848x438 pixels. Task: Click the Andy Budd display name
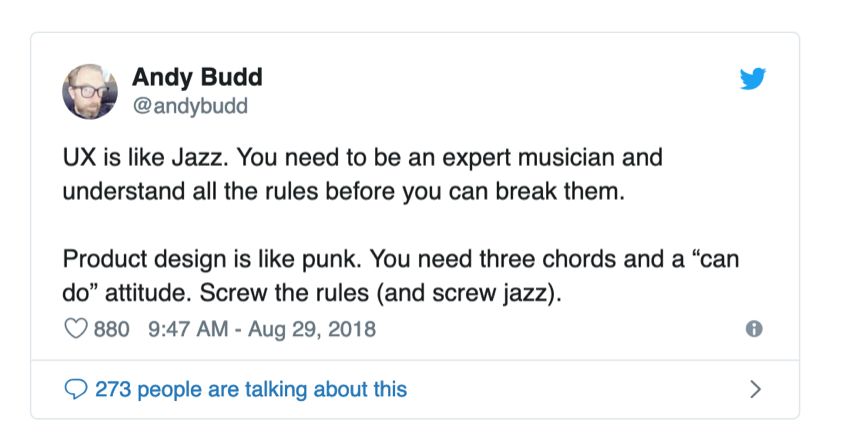click(197, 77)
